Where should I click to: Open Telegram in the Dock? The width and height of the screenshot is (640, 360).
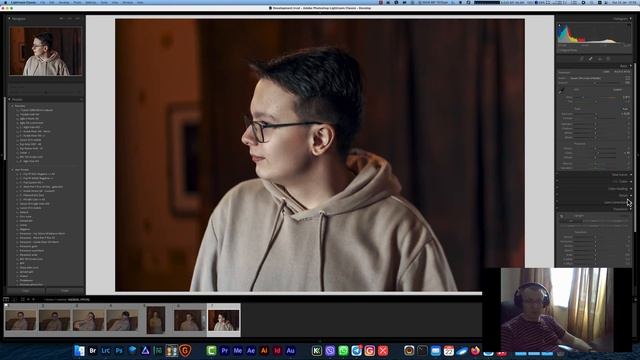coord(356,350)
